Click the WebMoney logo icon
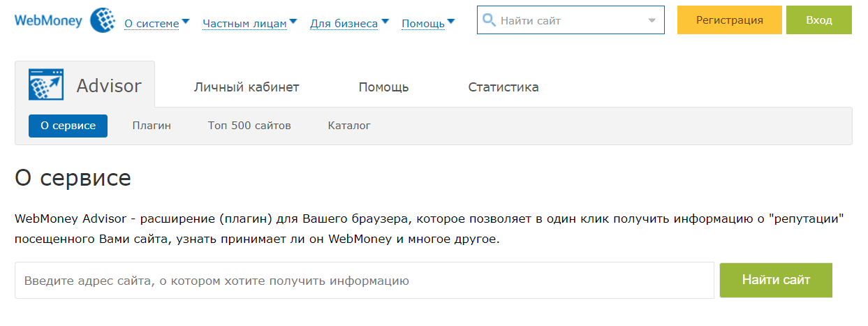This screenshot has height=326, width=868. (x=103, y=20)
